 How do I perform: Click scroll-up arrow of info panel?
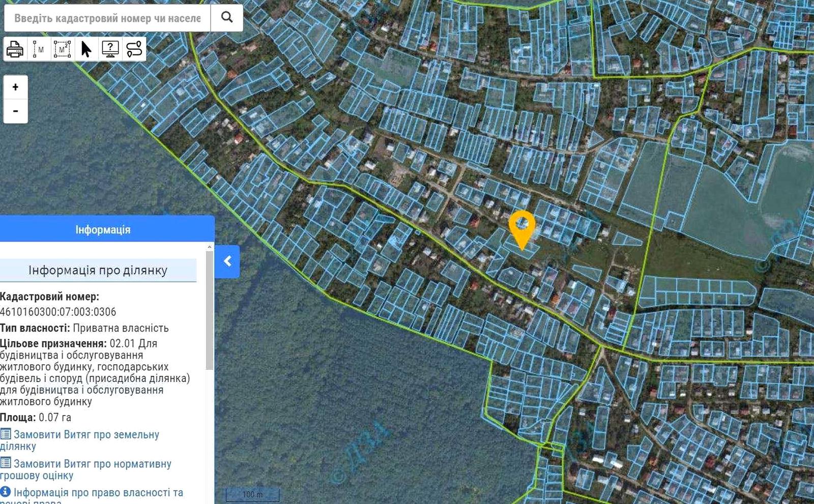(x=209, y=247)
